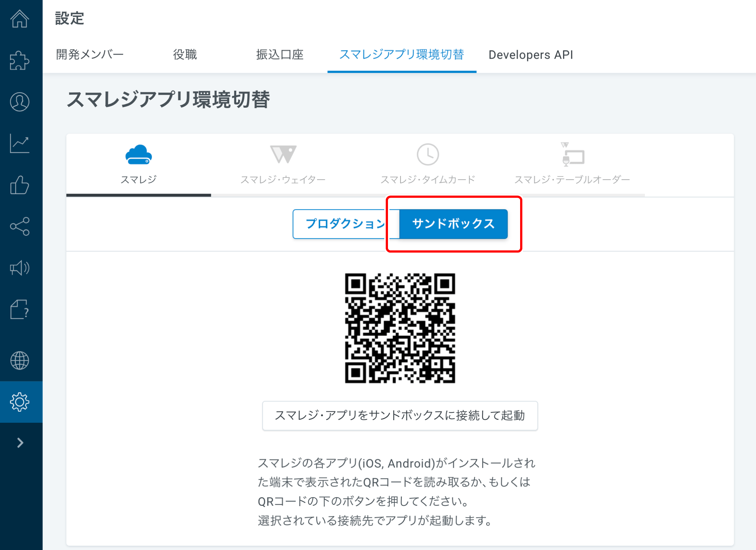Screen dimensions: 756x550
Task: Switch environment to サンドボックス
Action: pyautogui.click(x=453, y=224)
